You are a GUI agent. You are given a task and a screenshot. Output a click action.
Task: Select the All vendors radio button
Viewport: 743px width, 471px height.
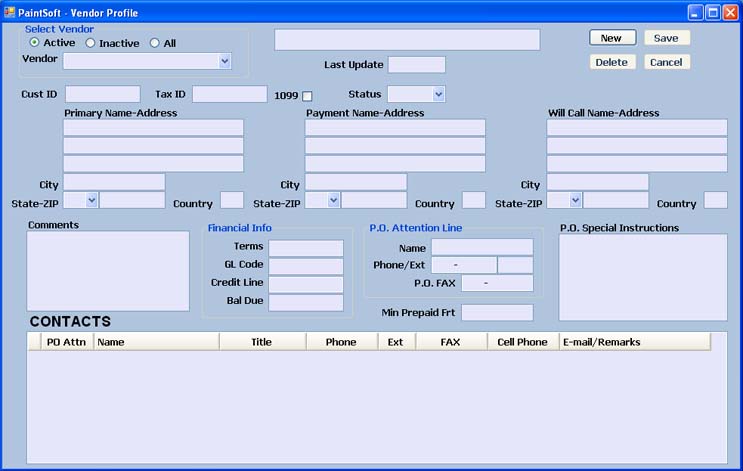pos(154,43)
